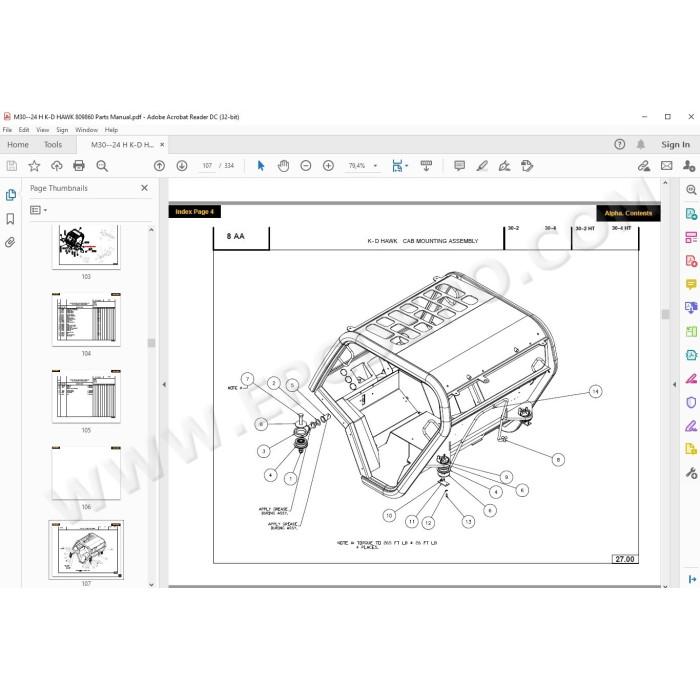Expand the right tools pane arrow
This screenshot has height=700, width=700.
coord(692,579)
